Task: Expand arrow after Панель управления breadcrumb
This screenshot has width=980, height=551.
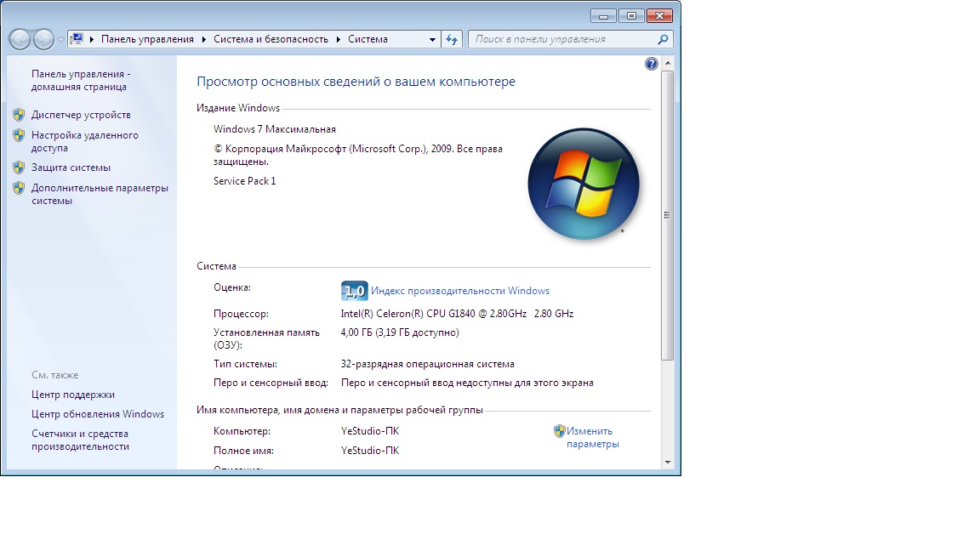Action: click(x=204, y=39)
